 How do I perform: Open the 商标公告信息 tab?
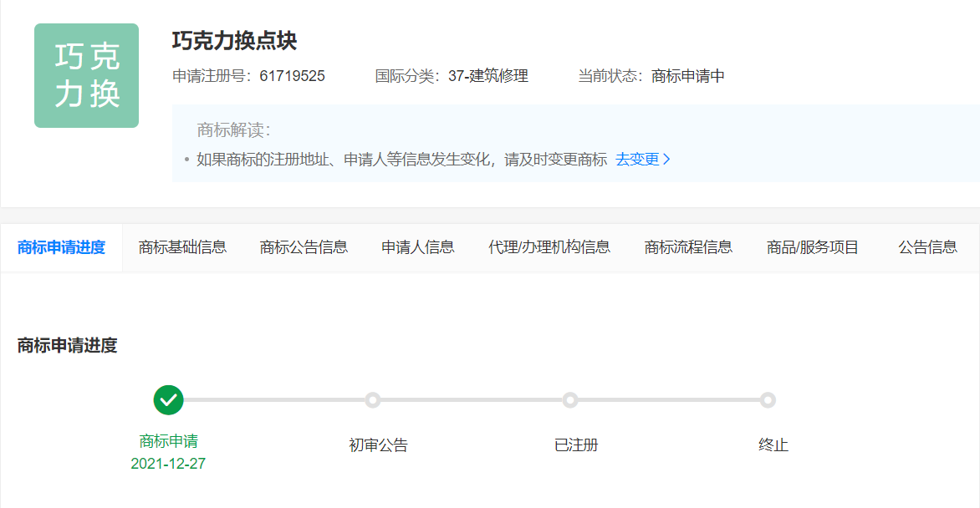[x=304, y=247]
